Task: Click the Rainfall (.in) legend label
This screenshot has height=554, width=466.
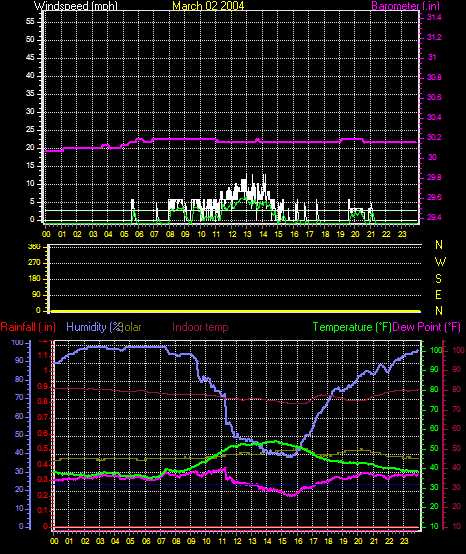Action: 28,327
